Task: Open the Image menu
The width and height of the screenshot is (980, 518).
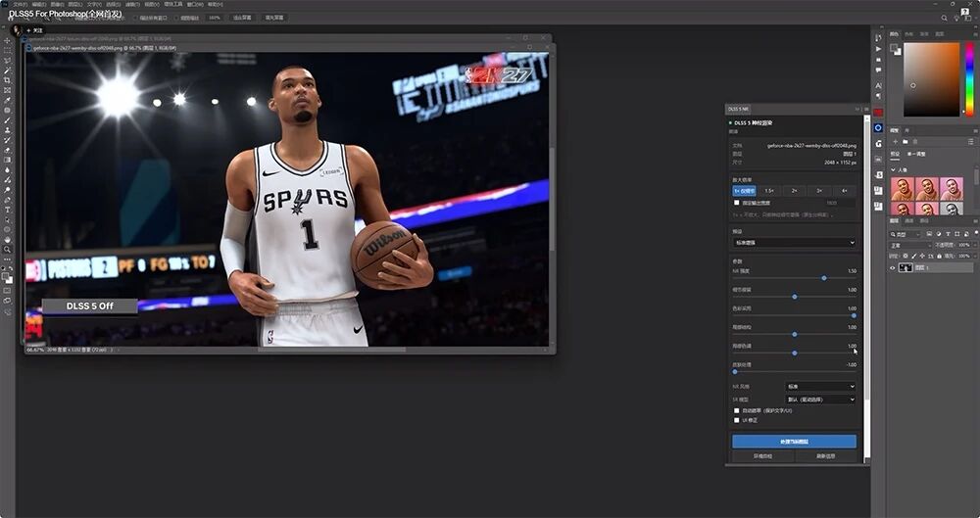Action: pos(56,4)
